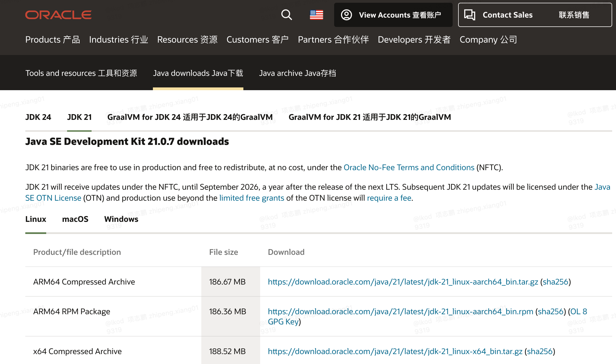Screen dimensions: 616x364
Task: Switch to the Windows platform tab
Action: [121, 219]
